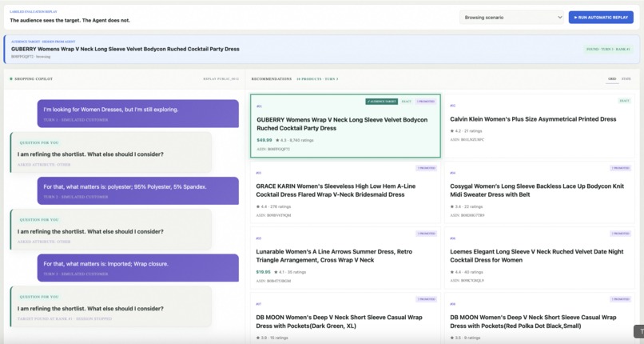Click Run Automatic Replay button
This screenshot has width=644, height=344.
(x=601, y=18)
